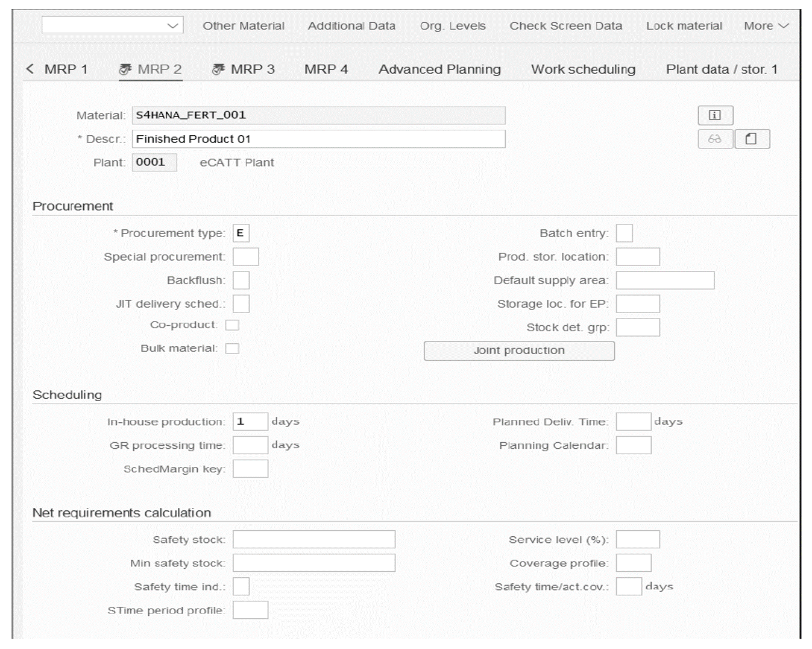This screenshot has height=649, width=812.
Task: Switch to the MRP 4 tab
Action: (x=327, y=69)
